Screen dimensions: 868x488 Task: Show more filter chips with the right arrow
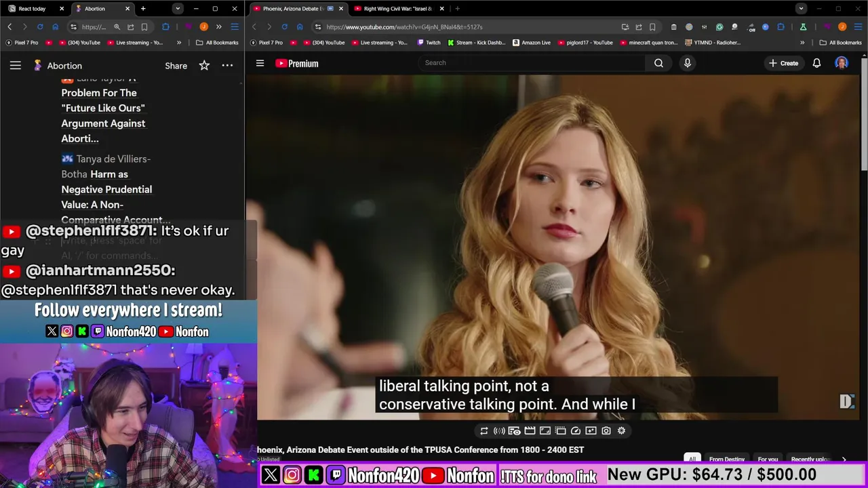coord(844,459)
